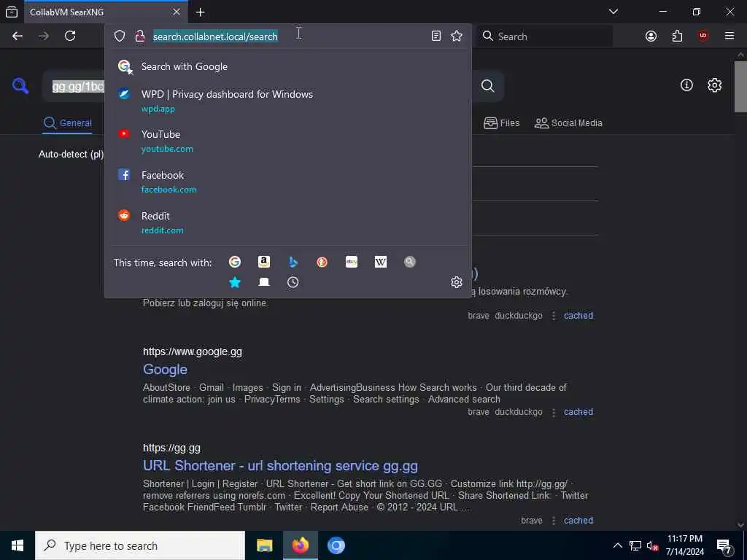This screenshot has width=747, height=560.
Task: Click the SearXNG logo magnifier
Action: [x=20, y=86]
